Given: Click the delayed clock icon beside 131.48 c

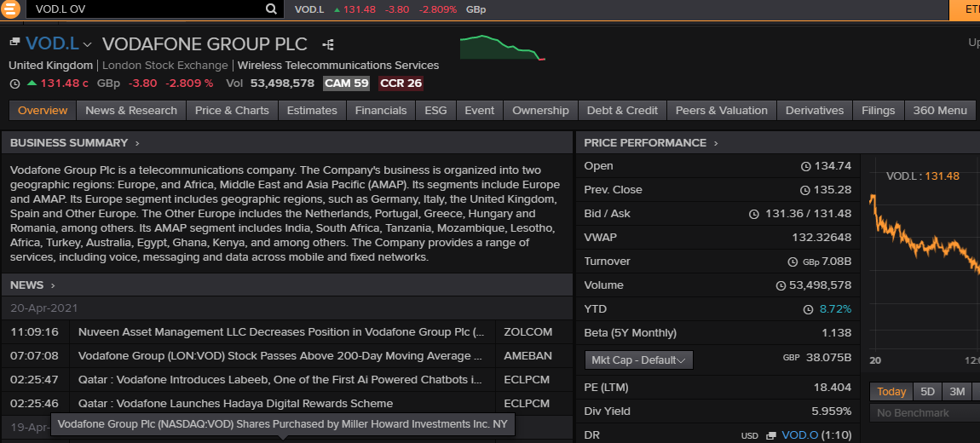Looking at the screenshot, I should (x=14, y=83).
